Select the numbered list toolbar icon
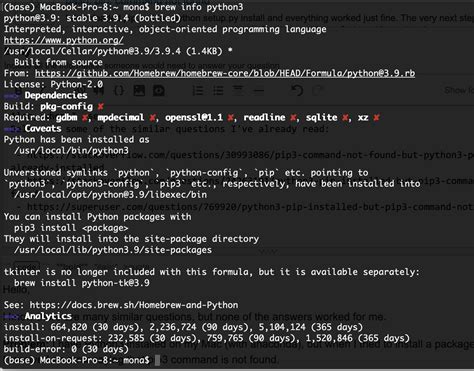 click(198, 90)
